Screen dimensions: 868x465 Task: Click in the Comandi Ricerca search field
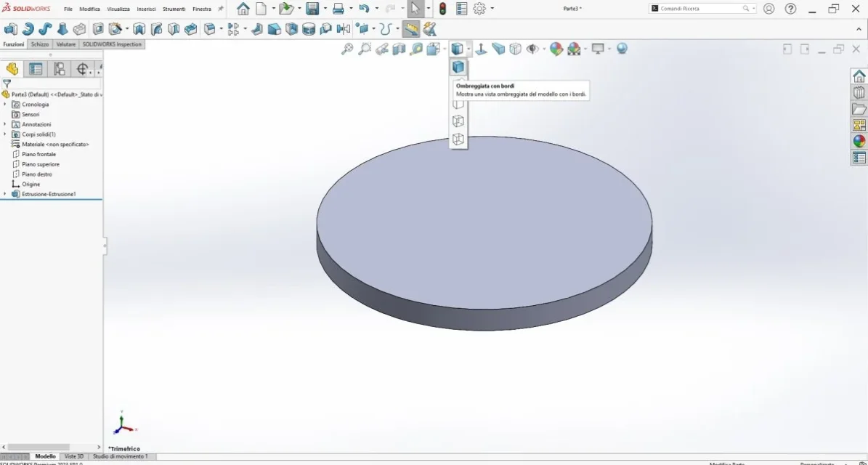pos(700,9)
